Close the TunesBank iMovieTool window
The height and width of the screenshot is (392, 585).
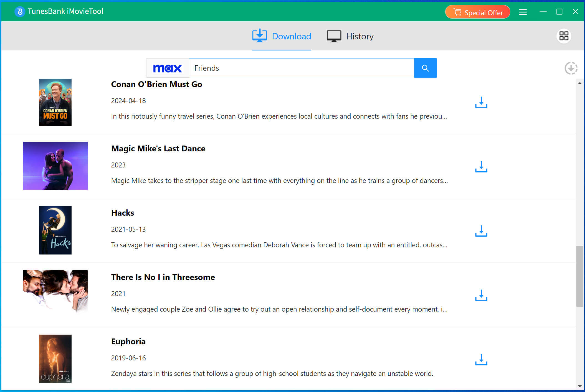[575, 12]
